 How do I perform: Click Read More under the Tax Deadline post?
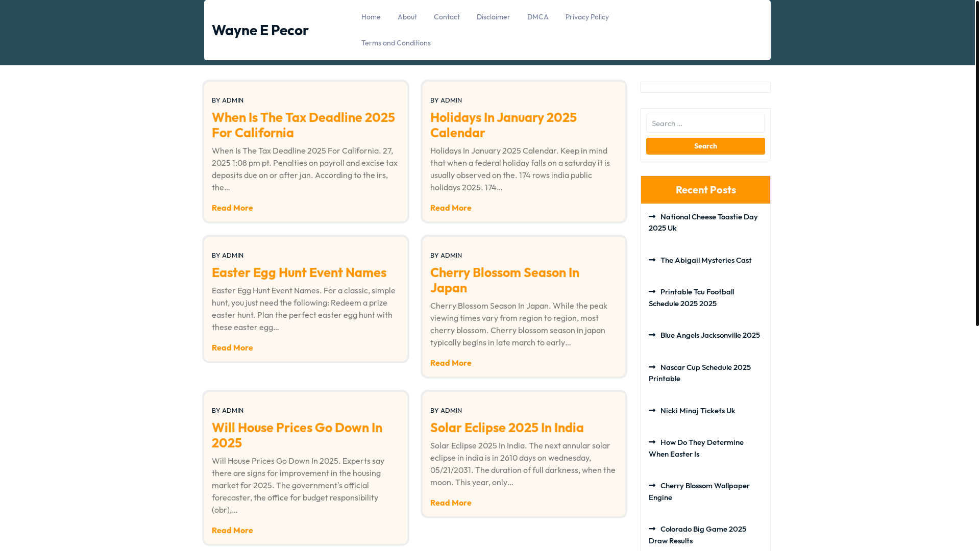coord(232,208)
